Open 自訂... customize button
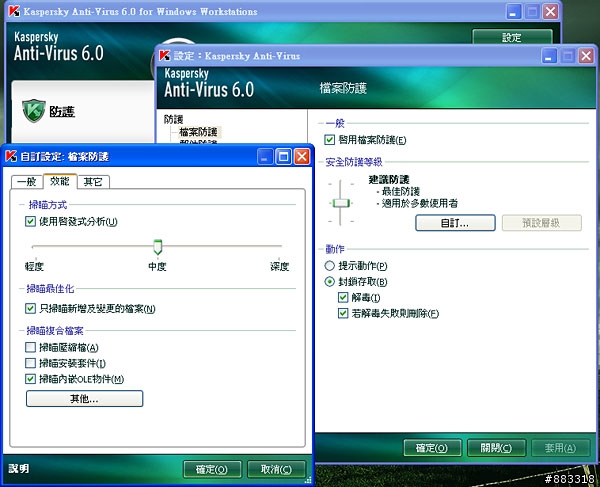Screen dimensions: 600x487 pyautogui.click(x=455, y=223)
